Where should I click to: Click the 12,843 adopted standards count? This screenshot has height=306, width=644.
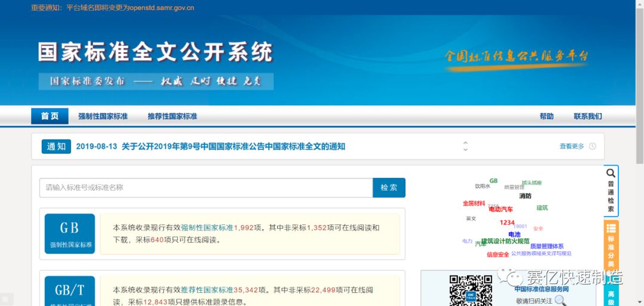[155, 302]
